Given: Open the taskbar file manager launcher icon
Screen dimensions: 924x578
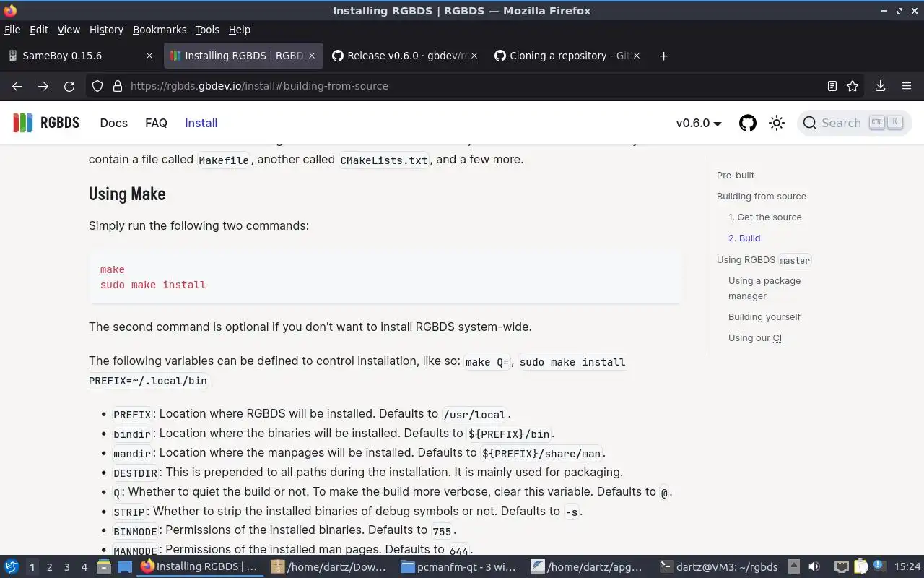Looking at the screenshot, I should click(x=104, y=567).
